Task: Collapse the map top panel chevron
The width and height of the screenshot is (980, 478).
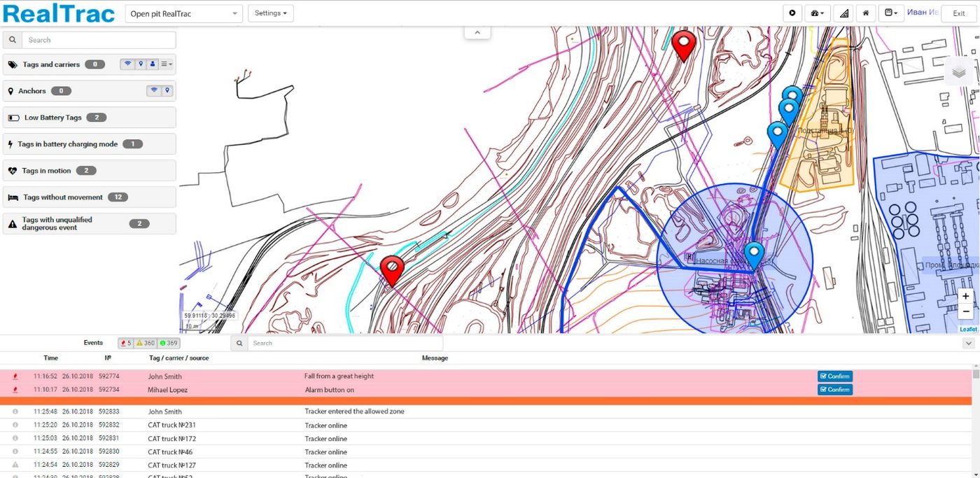Action: point(477,32)
